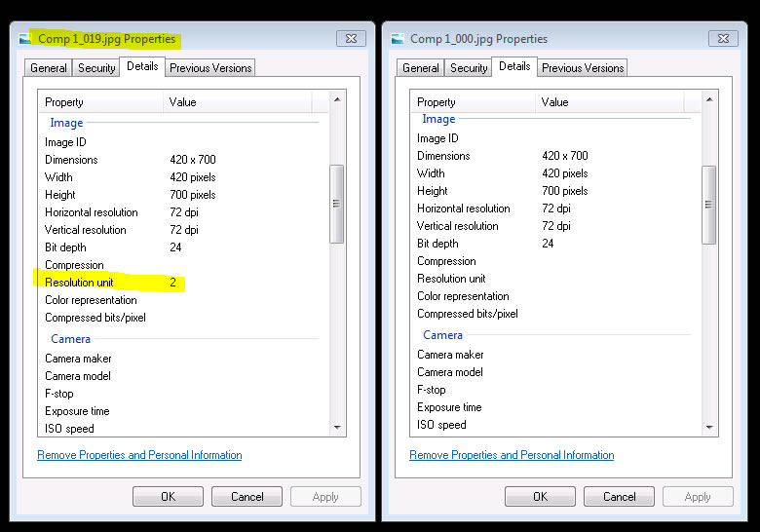This screenshot has width=760, height=532.
Task: Open the General tab in Comp 1_000.jpg Properties
Action: (x=421, y=68)
